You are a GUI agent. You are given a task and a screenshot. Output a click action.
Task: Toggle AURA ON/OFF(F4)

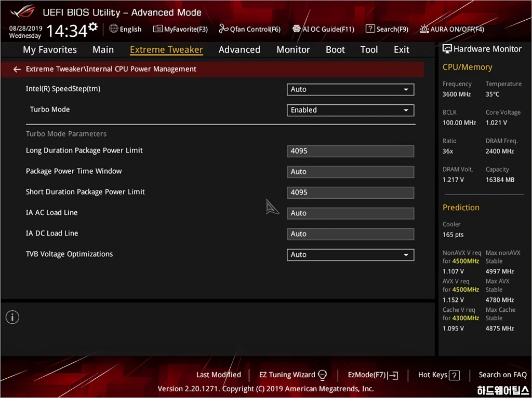tap(452, 29)
